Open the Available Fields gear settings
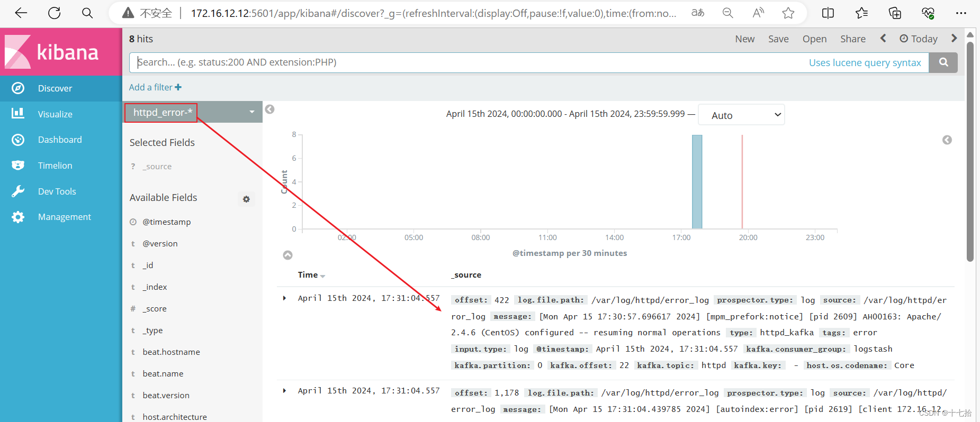This screenshot has height=422, width=980. (246, 199)
